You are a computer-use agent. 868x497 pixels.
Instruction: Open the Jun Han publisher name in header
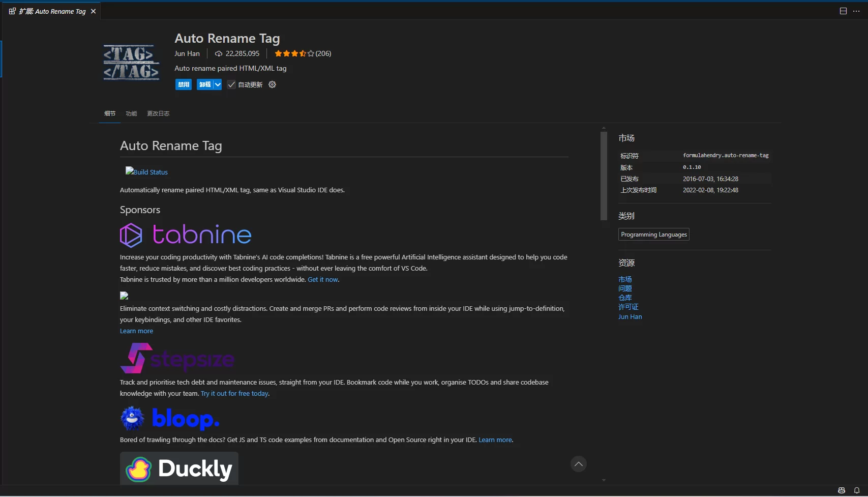pyautogui.click(x=187, y=53)
